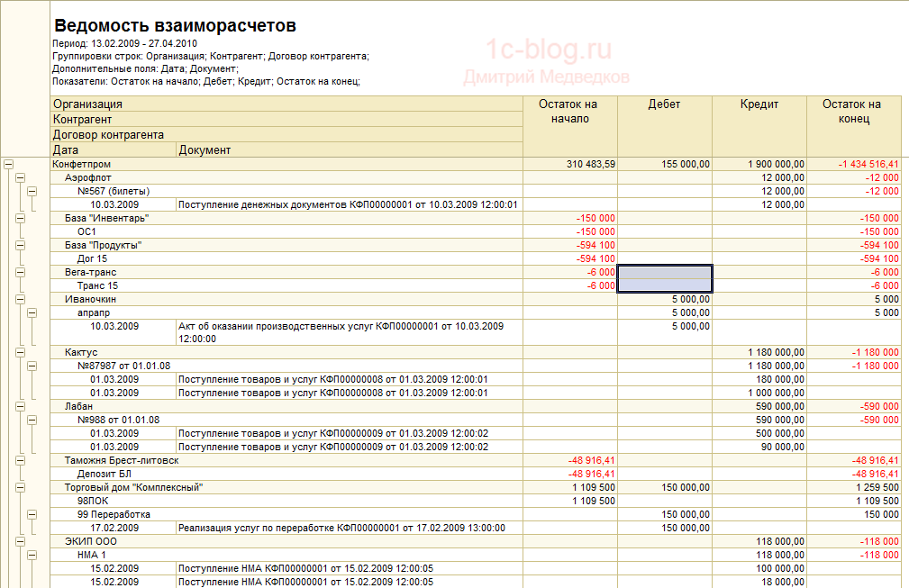Image resolution: width=909 pixels, height=588 pixels.
Task: Collapse the База "Инвентарь" group
Action: pyautogui.click(x=21, y=219)
